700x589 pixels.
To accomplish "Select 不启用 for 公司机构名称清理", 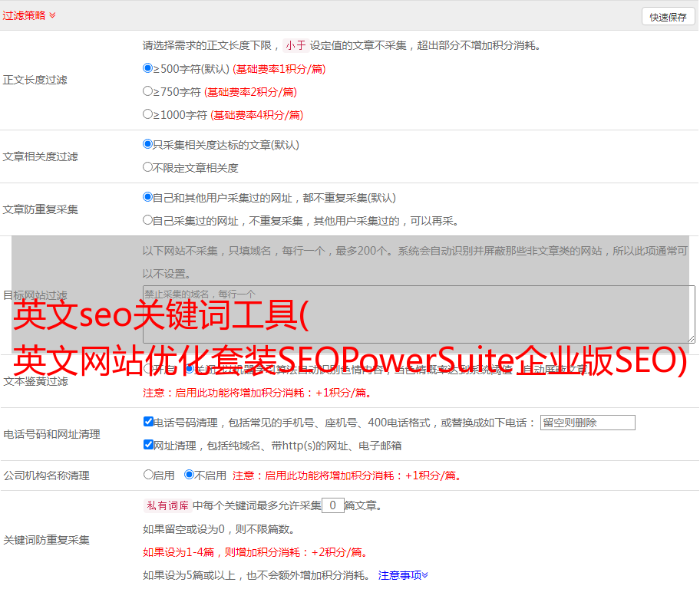I will (189, 474).
